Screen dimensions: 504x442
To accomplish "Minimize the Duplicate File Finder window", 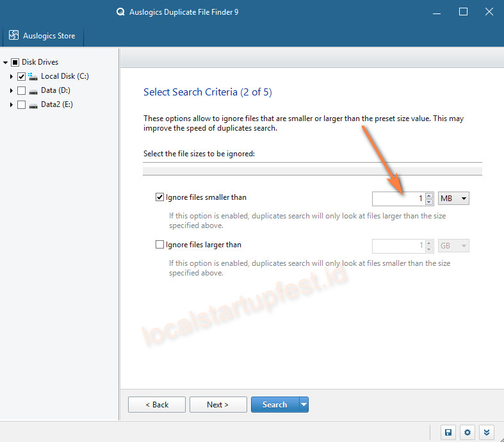I will click(x=437, y=12).
